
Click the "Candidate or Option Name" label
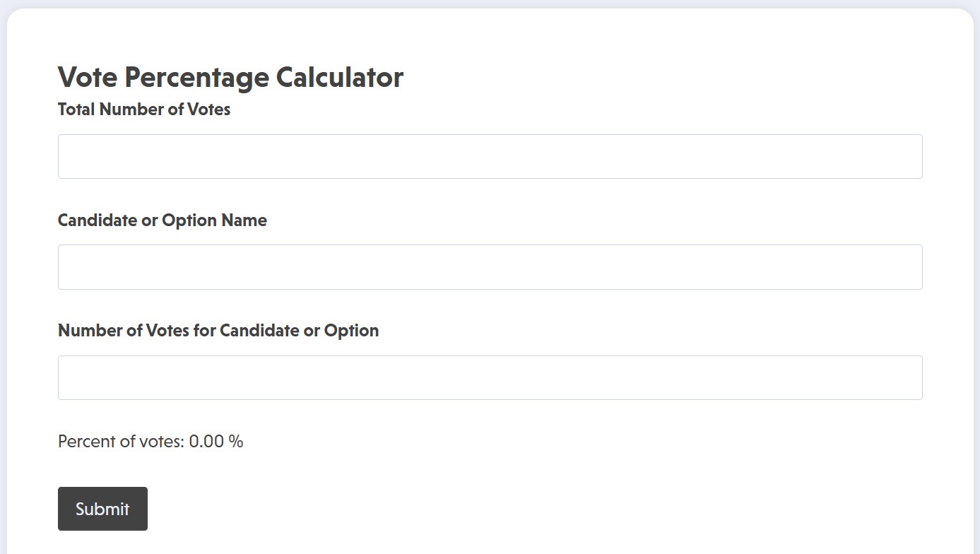[x=163, y=220]
